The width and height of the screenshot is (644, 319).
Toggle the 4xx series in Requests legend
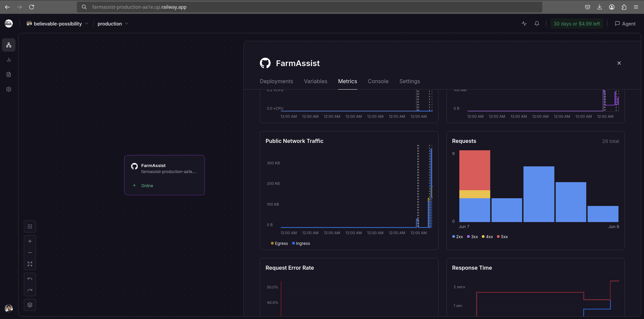click(488, 237)
